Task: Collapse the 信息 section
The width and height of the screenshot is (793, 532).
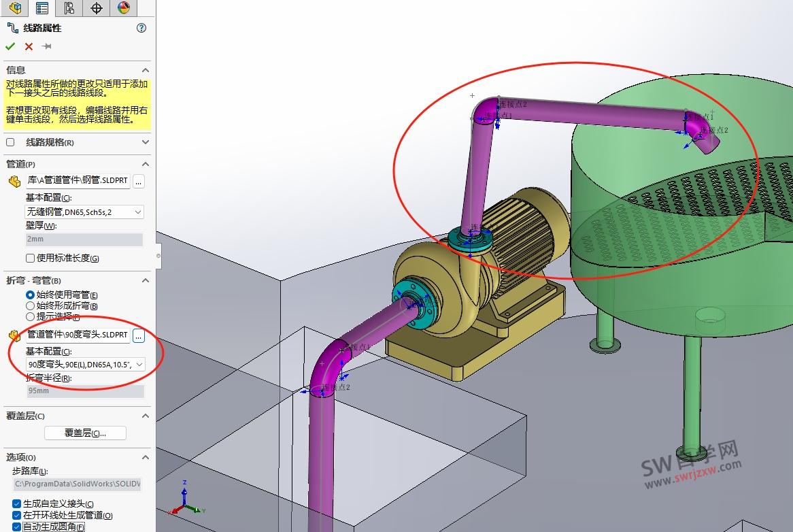Action: 145,70
